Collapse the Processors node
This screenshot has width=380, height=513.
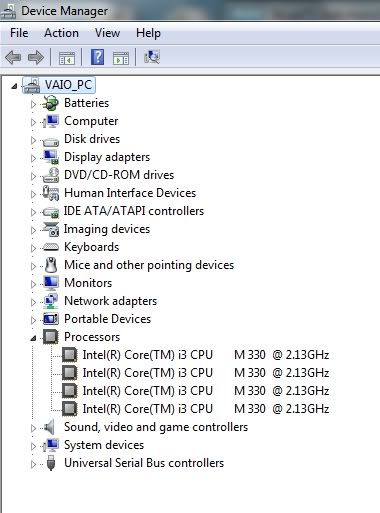tap(33, 338)
